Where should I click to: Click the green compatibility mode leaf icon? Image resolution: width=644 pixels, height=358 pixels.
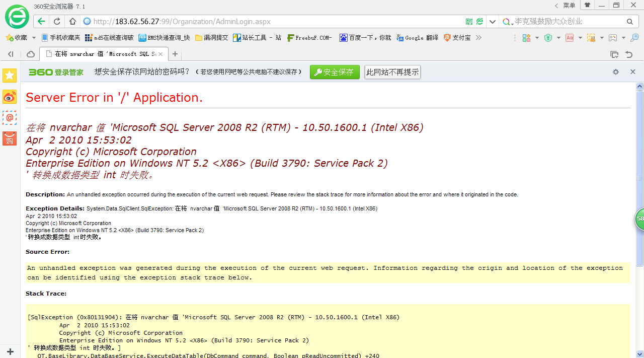[x=480, y=22]
